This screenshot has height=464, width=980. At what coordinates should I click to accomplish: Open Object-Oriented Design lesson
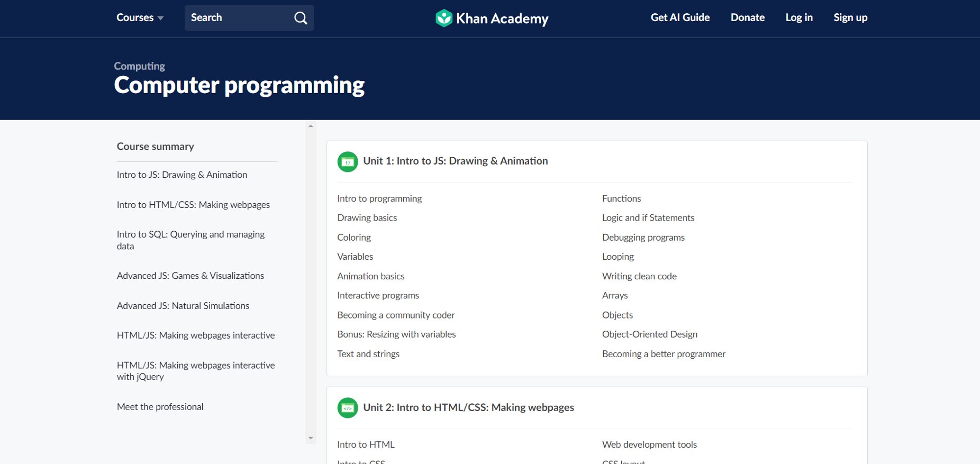pyautogui.click(x=650, y=334)
